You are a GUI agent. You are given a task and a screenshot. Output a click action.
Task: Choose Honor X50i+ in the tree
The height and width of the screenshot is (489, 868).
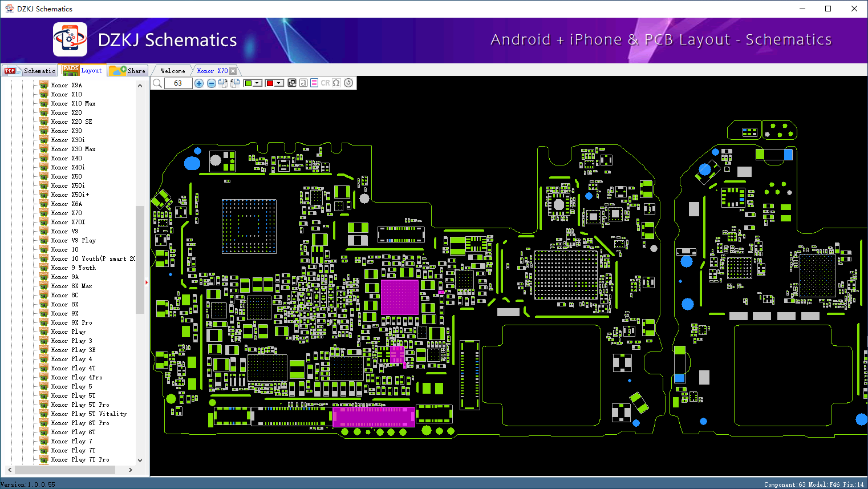point(70,195)
